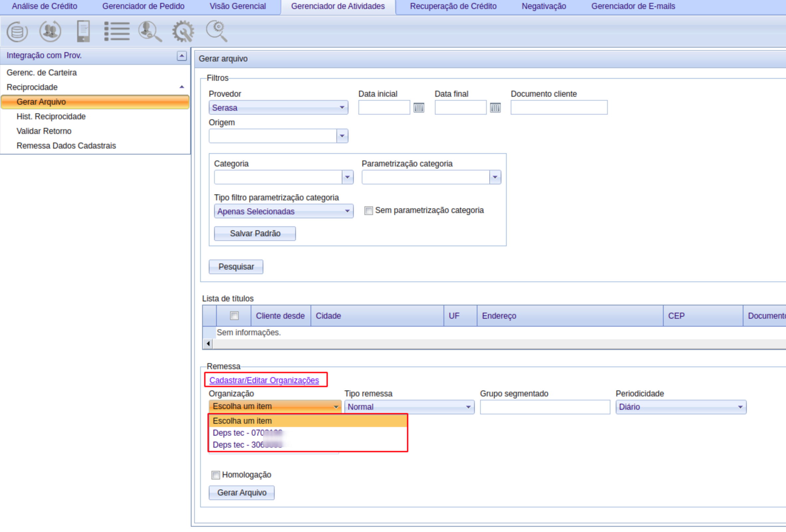This screenshot has height=532, width=786.
Task: Click the Data final input field
Action: pos(460,107)
